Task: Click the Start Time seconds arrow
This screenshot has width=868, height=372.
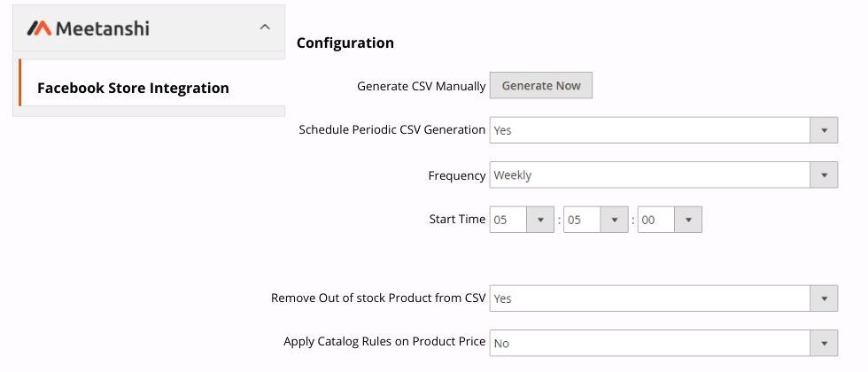Action: (688, 220)
